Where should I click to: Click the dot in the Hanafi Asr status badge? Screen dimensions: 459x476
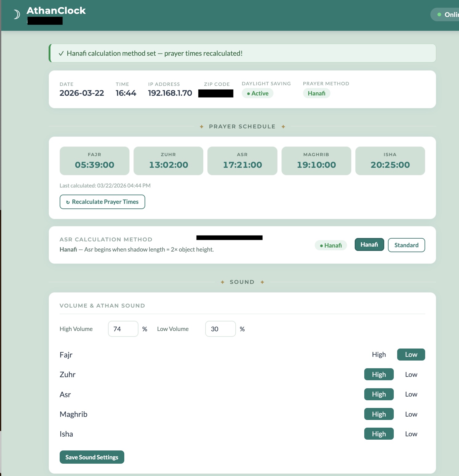(x=322, y=245)
